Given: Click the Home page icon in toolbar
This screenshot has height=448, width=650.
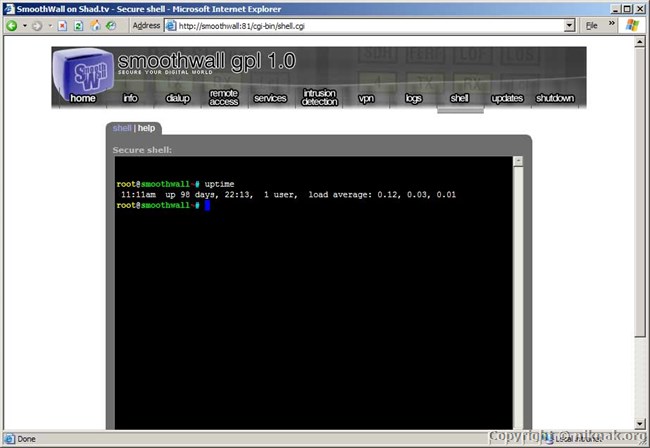Looking at the screenshot, I should 95,26.
